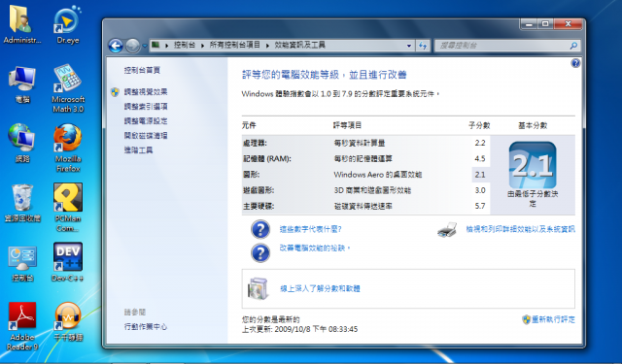Open the 電腦 (Computer) desktop icon
Image resolution: width=622 pixels, height=364 pixels.
tap(21, 84)
